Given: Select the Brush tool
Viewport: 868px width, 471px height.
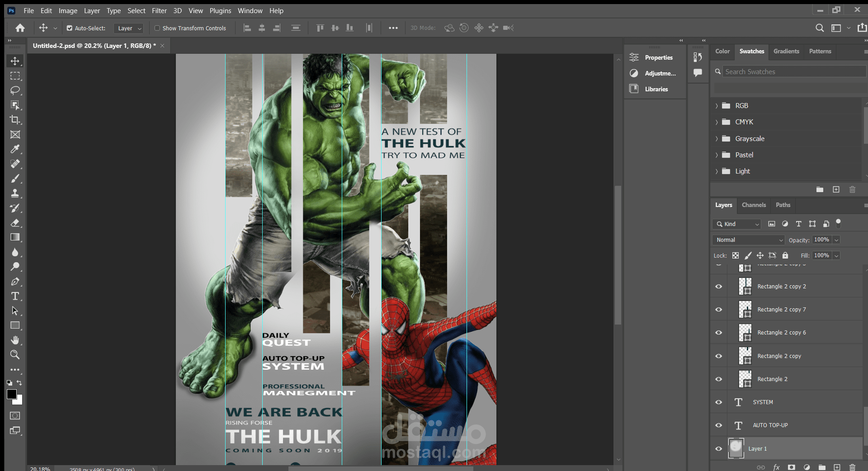Looking at the screenshot, I should 15,179.
